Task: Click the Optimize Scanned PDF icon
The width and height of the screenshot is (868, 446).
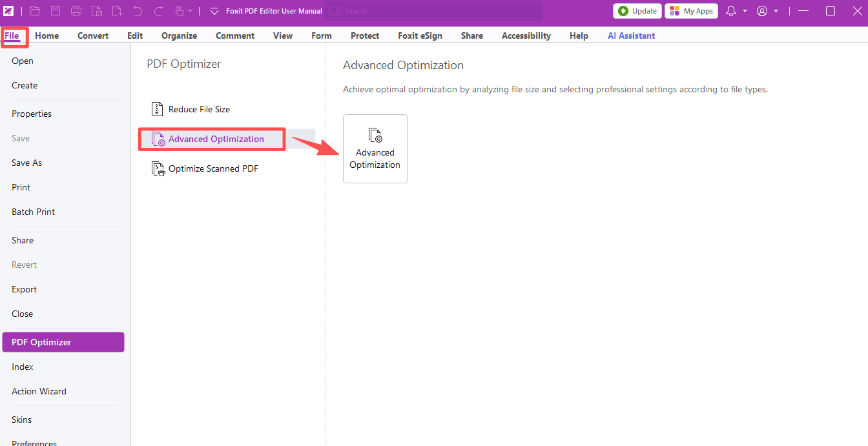Action: coord(158,169)
